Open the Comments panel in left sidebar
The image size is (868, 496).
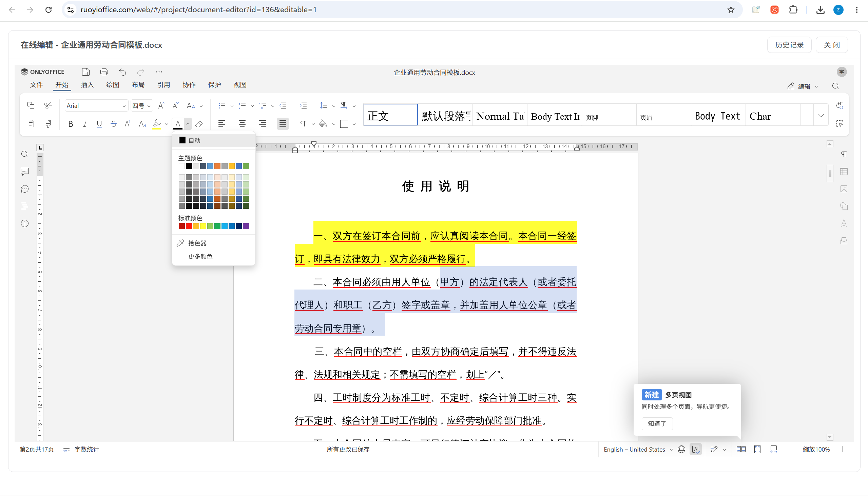(24, 171)
